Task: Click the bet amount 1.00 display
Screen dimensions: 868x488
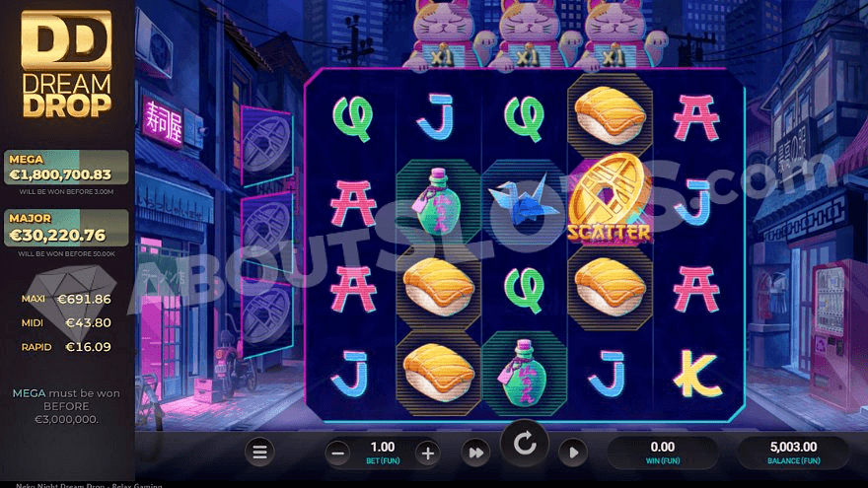Action: tap(383, 453)
